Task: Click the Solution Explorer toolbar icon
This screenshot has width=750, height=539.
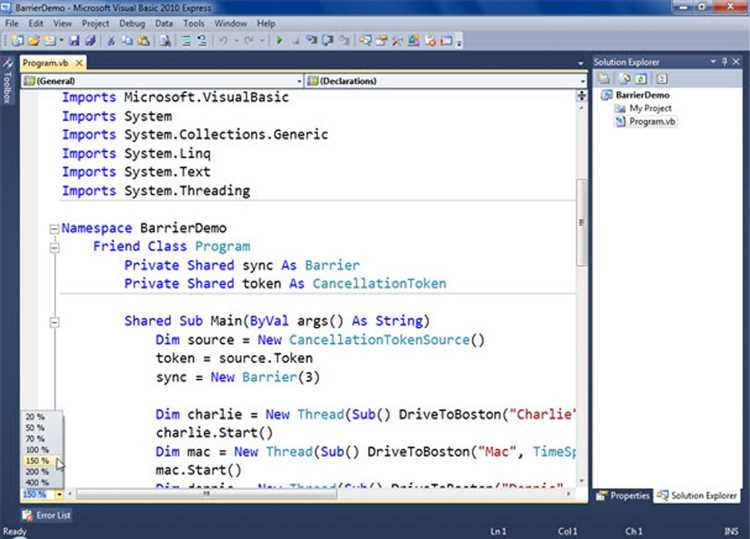Action: point(365,41)
